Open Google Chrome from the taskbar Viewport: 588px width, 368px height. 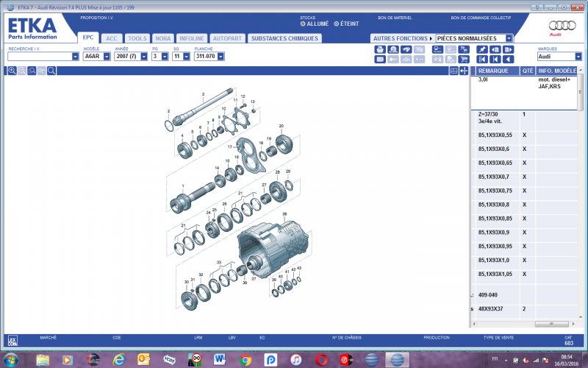coord(245,359)
